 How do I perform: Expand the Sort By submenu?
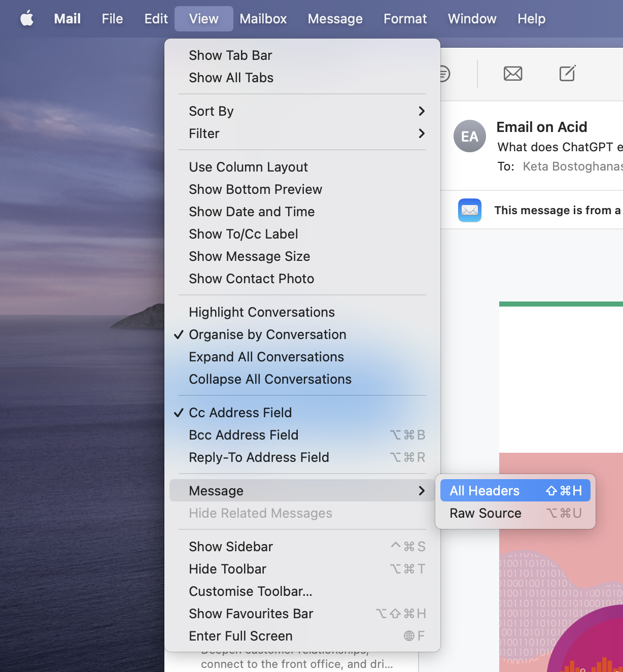pyautogui.click(x=211, y=111)
